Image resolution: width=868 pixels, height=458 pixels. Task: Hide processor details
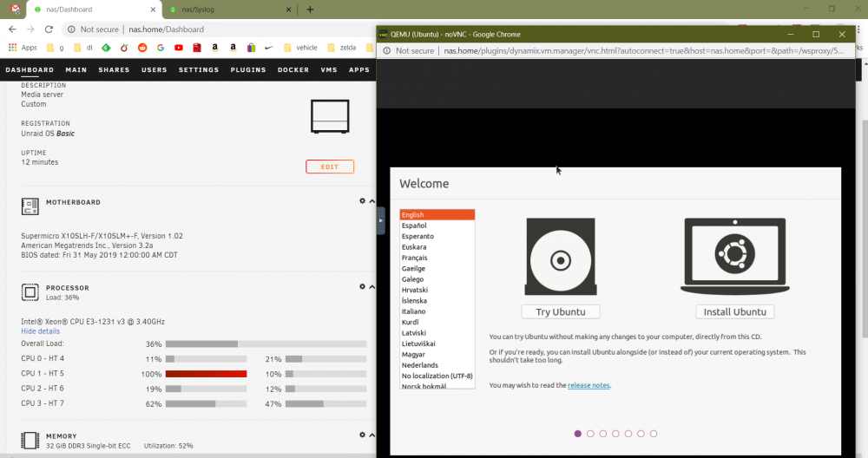point(41,331)
